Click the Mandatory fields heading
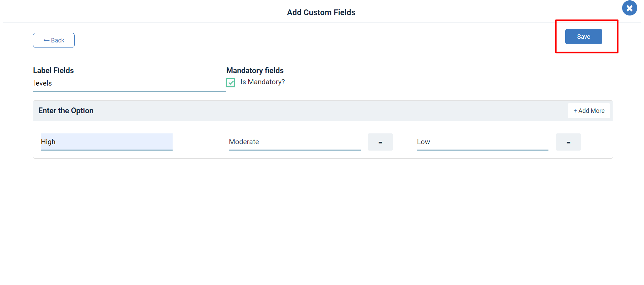This screenshot has width=644, height=285. (x=255, y=70)
